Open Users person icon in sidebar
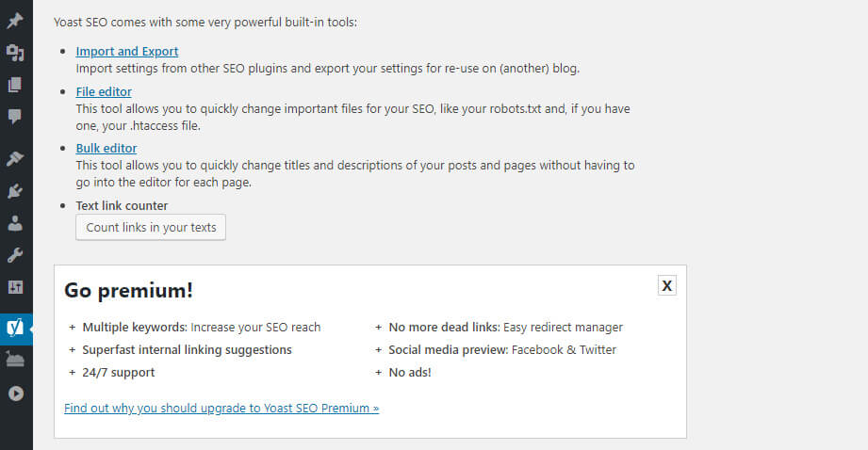The width and height of the screenshot is (868, 450). click(x=15, y=223)
